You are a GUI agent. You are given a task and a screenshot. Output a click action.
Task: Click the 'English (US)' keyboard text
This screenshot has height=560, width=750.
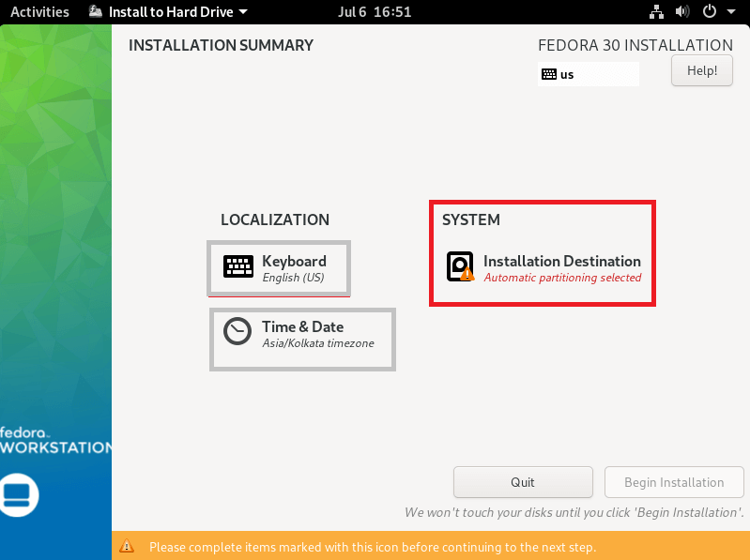293,278
